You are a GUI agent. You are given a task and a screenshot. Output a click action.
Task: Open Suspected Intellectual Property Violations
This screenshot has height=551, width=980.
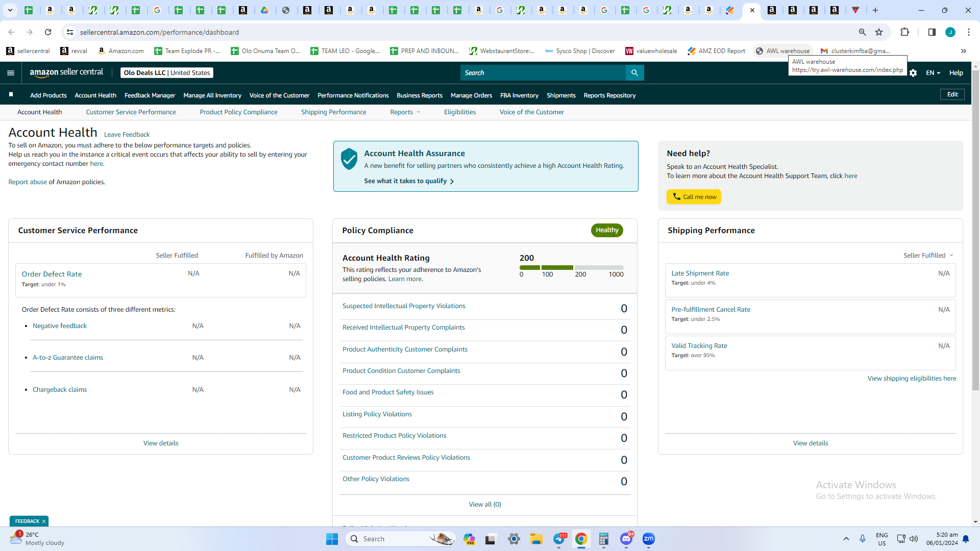404,306
